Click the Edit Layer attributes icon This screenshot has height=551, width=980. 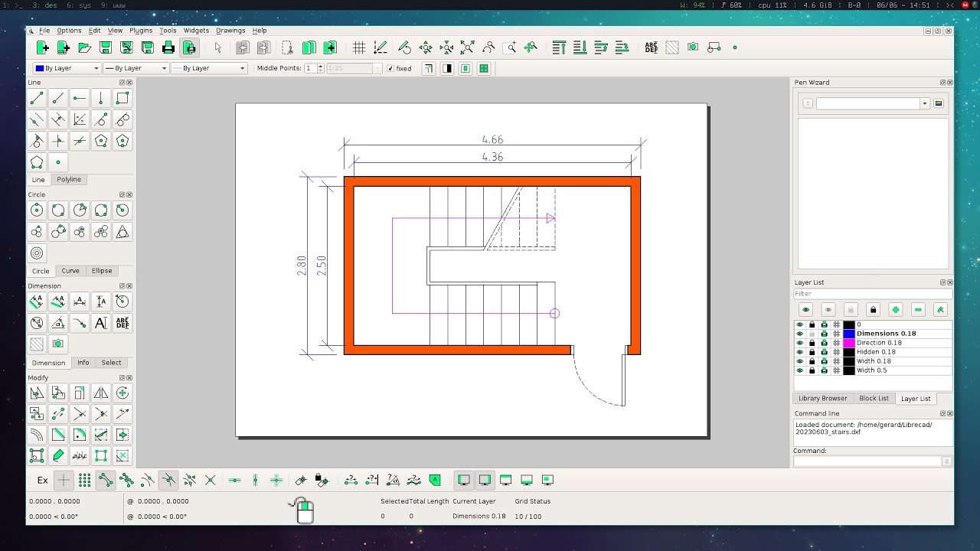click(x=941, y=310)
